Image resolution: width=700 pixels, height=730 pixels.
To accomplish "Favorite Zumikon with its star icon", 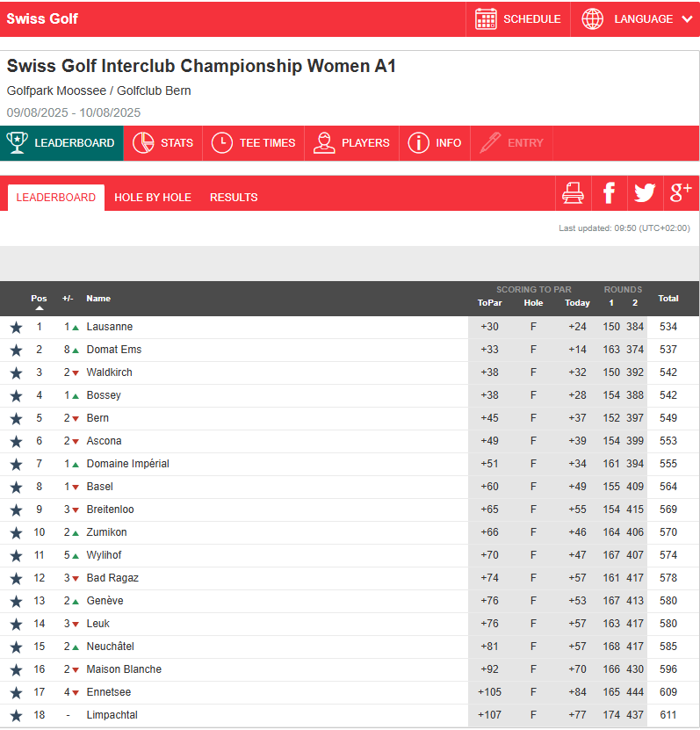I will pyautogui.click(x=17, y=532).
